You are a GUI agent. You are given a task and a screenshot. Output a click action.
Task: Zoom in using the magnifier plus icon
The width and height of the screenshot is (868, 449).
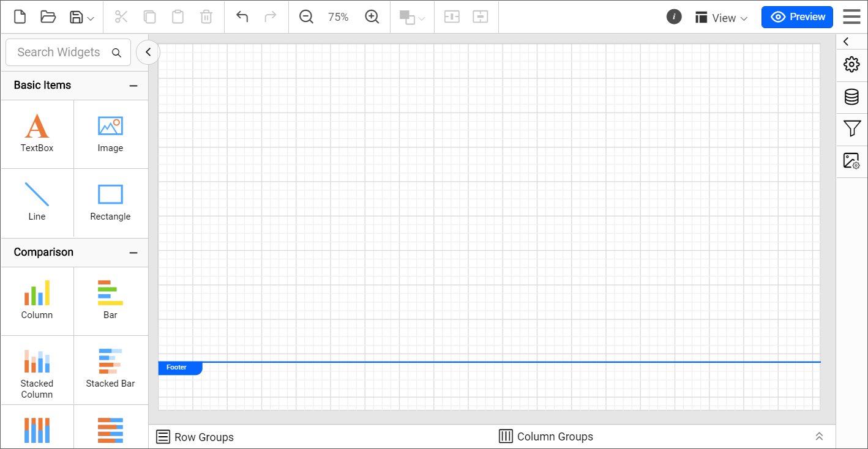tap(372, 17)
